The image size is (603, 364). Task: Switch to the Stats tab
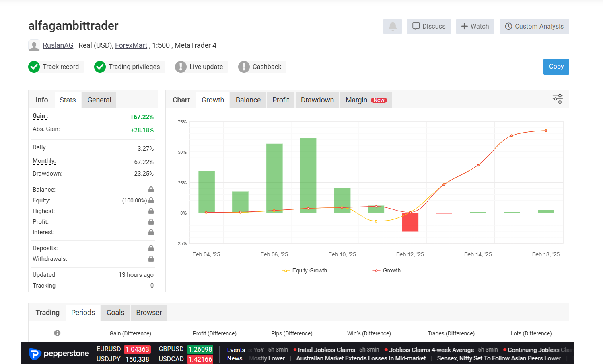pos(68,100)
